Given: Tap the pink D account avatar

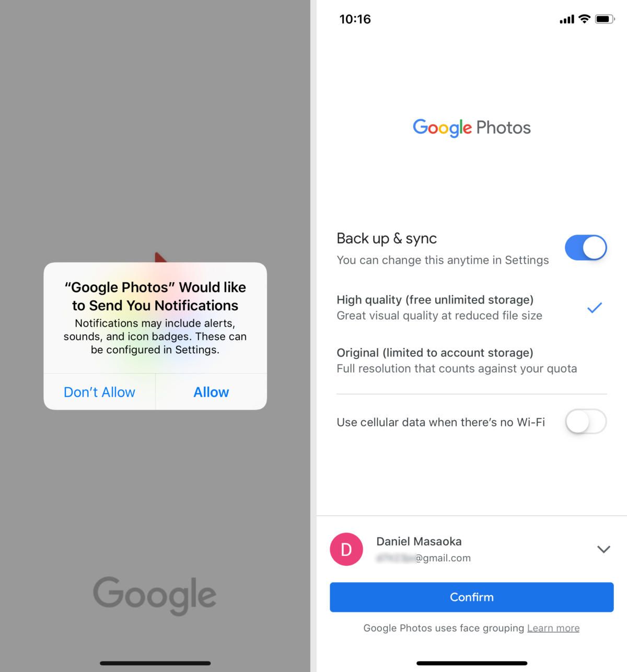Looking at the screenshot, I should (x=346, y=549).
